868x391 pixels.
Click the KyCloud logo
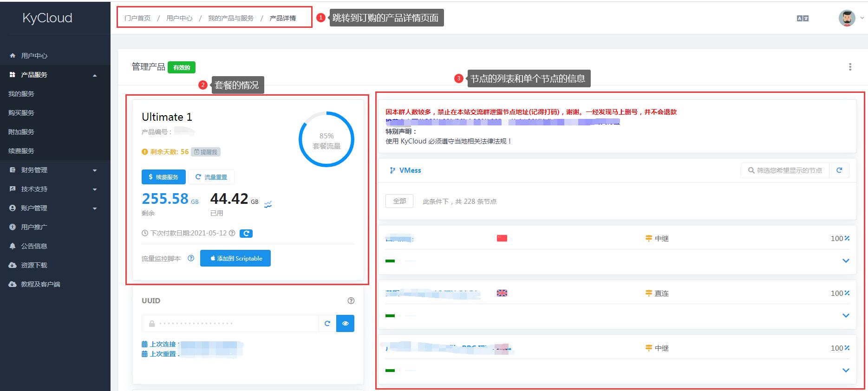(x=47, y=18)
